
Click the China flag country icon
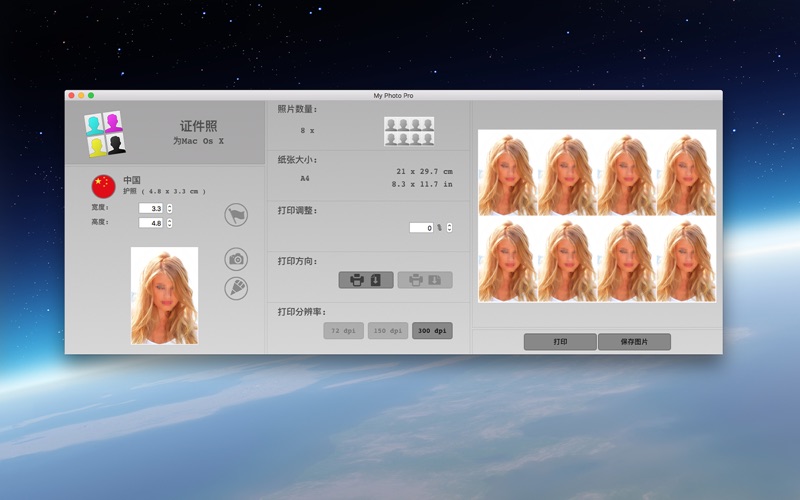pos(103,186)
